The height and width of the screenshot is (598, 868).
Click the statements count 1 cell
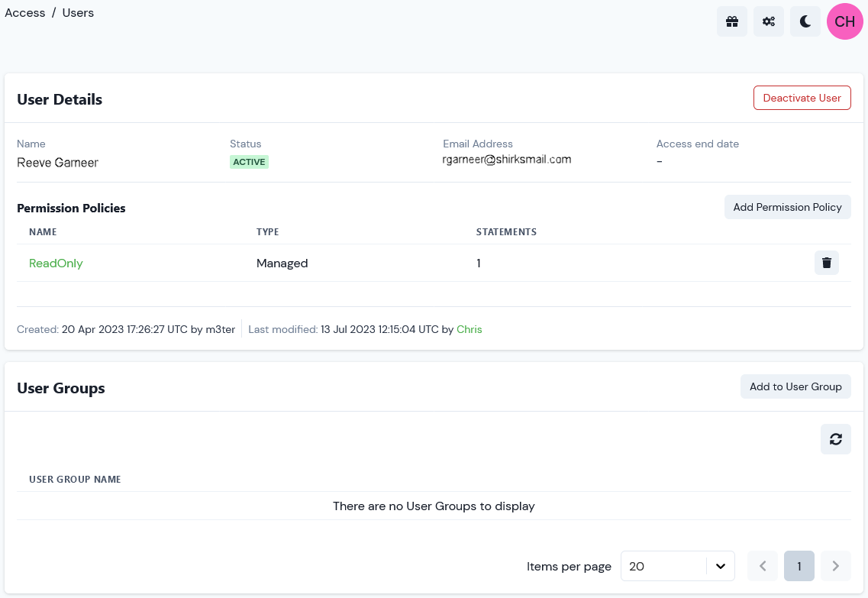click(479, 263)
